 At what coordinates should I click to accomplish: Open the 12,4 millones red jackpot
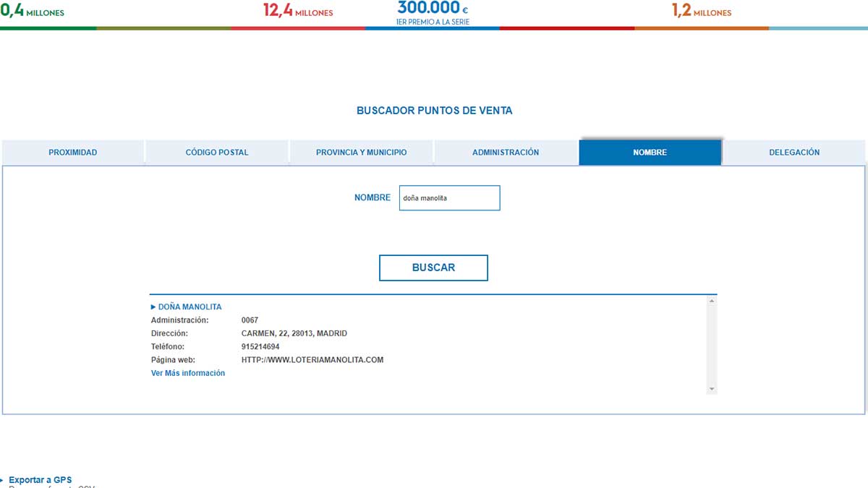coord(298,12)
